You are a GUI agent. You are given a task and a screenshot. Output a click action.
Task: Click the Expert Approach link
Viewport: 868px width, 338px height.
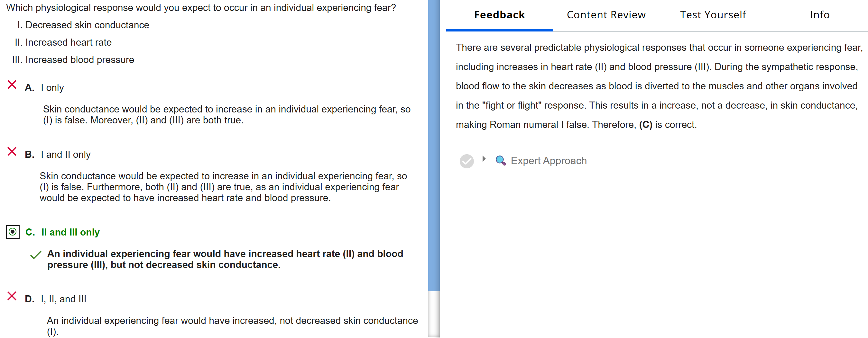pyautogui.click(x=548, y=161)
